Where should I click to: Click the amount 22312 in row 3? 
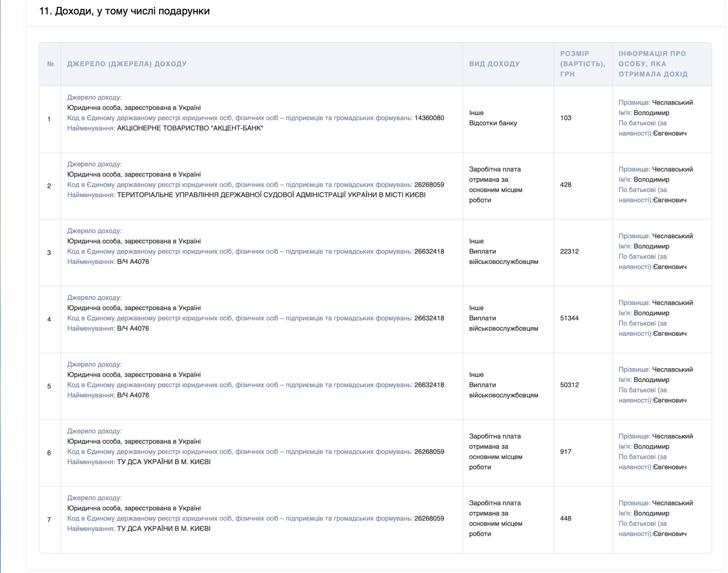tap(569, 252)
